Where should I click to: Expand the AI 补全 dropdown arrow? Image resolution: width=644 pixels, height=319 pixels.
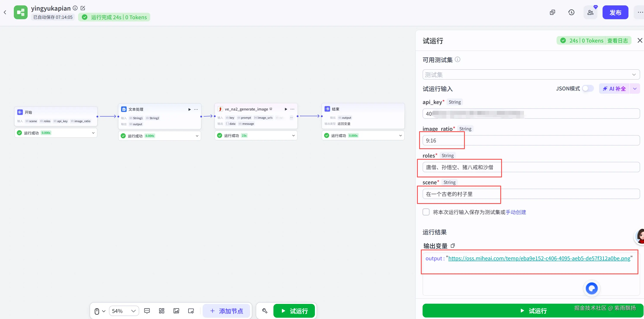(635, 89)
